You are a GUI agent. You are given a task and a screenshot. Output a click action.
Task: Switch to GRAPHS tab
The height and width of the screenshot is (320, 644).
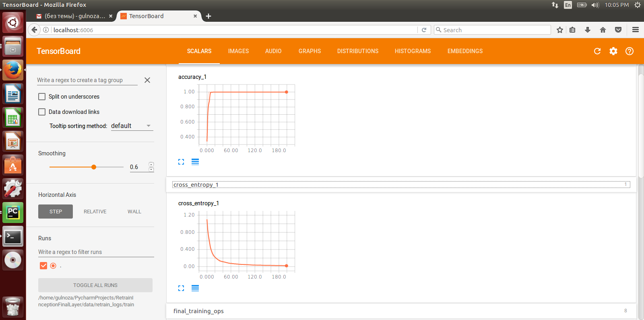[310, 51]
